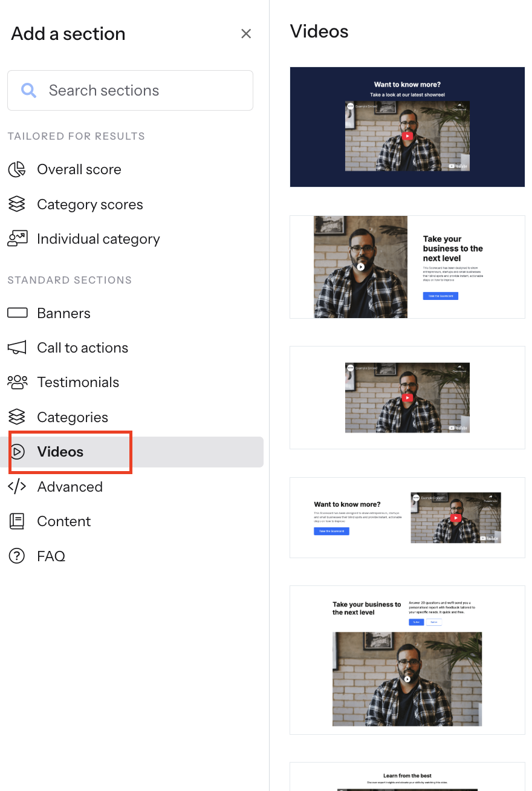The image size is (532, 791).
Task: Click the Content book icon
Action: pos(17,521)
